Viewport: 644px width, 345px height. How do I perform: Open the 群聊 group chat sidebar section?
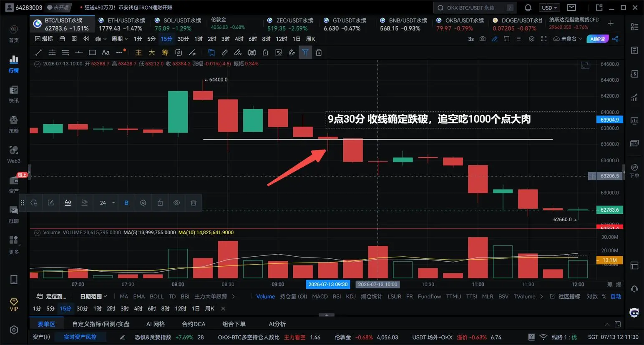14,215
